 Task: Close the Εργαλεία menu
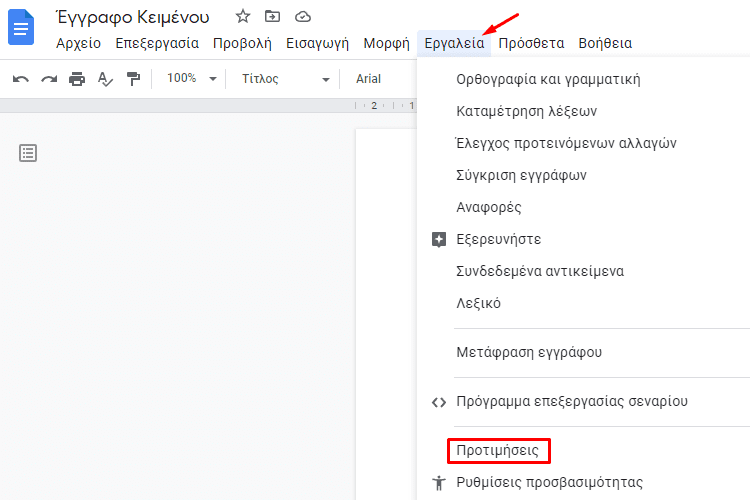coord(454,44)
